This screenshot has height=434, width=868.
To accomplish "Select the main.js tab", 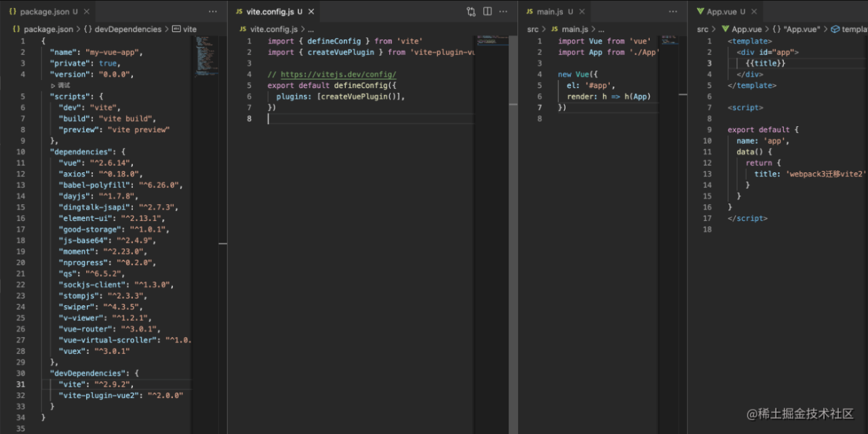I will tap(556, 12).
